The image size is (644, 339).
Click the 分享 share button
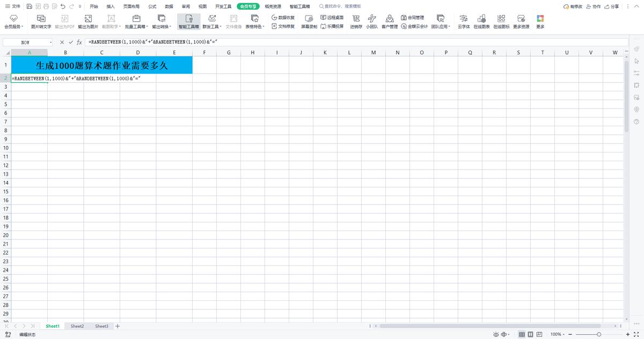pyautogui.click(x=612, y=6)
